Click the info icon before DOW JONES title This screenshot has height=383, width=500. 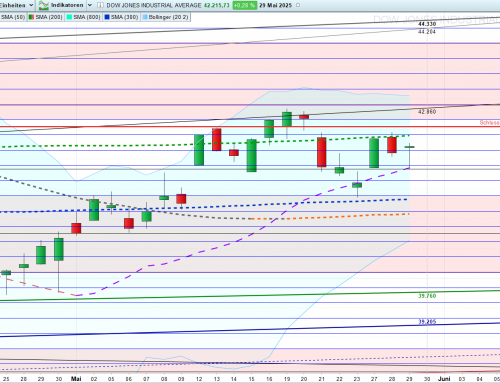point(100,5)
